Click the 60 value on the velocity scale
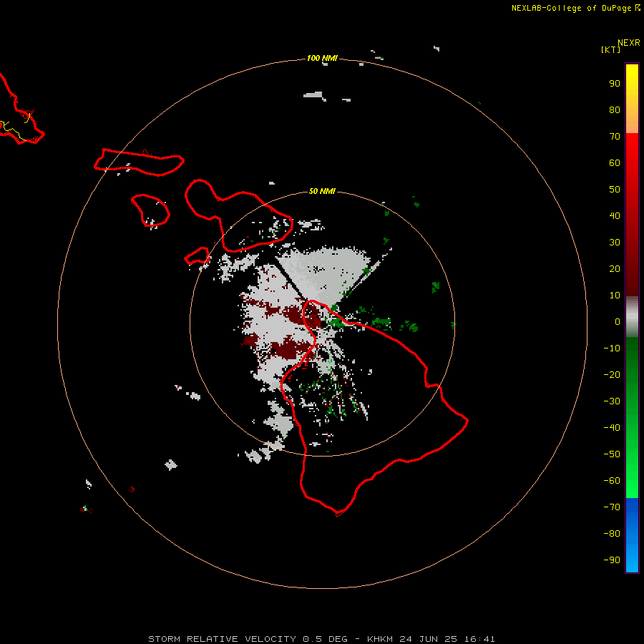The width and height of the screenshot is (644, 644). [x=615, y=163]
